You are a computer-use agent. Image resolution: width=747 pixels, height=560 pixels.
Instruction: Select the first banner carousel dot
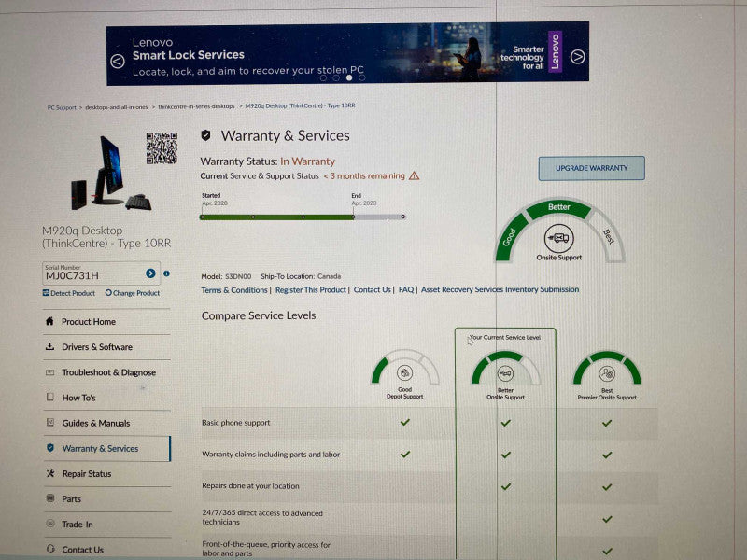pyautogui.click(x=323, y=77)
